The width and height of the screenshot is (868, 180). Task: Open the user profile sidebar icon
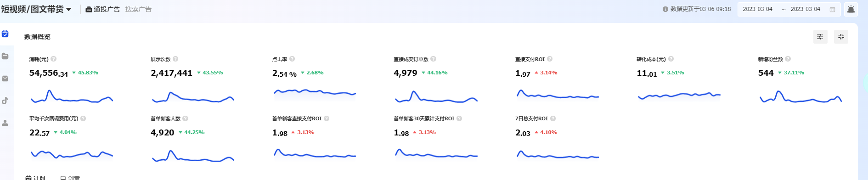click(x=5, y=123)
